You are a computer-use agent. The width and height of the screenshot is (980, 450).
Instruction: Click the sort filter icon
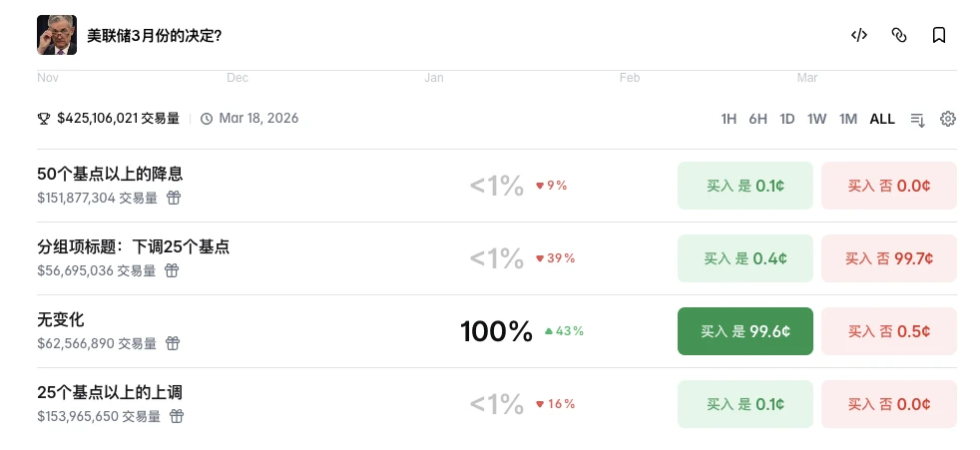coord(918,120)
